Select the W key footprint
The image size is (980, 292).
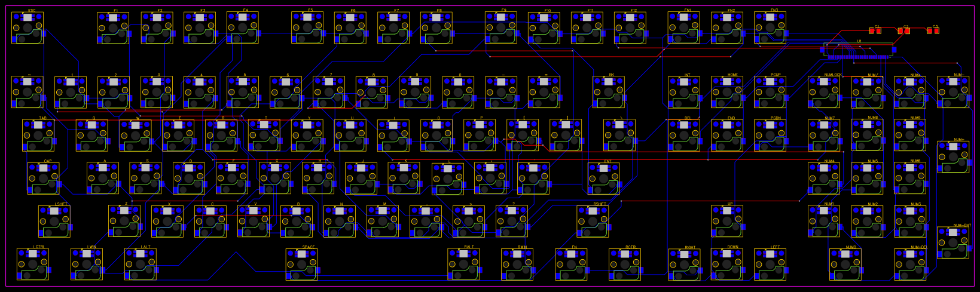click(x=135, y=136)
